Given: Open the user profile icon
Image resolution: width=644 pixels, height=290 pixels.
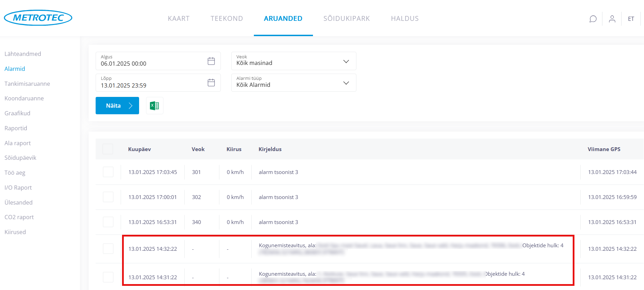Looking at the screenshot, I should coord(612,19).
